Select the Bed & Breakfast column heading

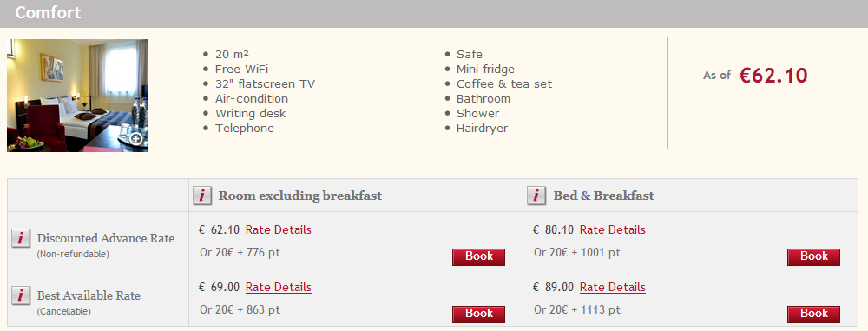603,196
